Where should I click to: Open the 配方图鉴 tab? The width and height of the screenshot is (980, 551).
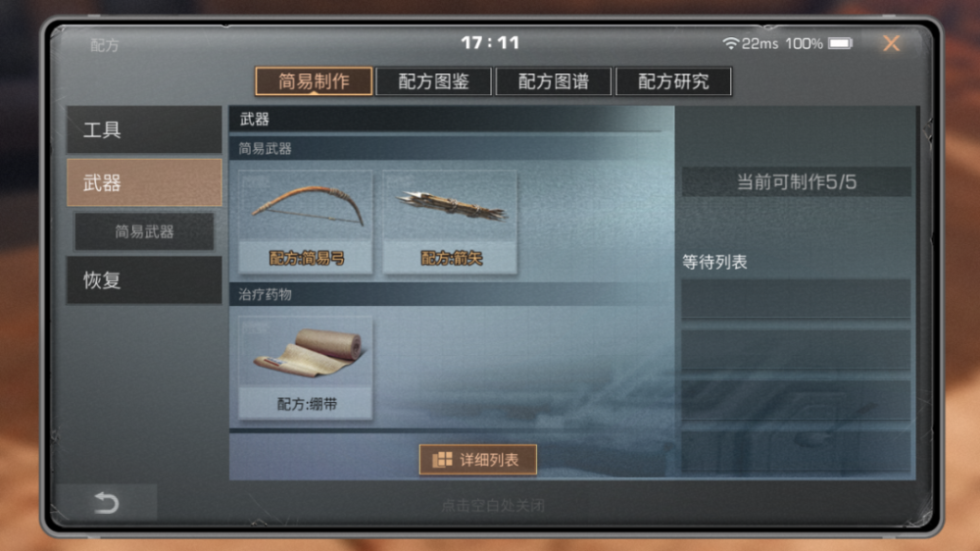tap(434, 81)
